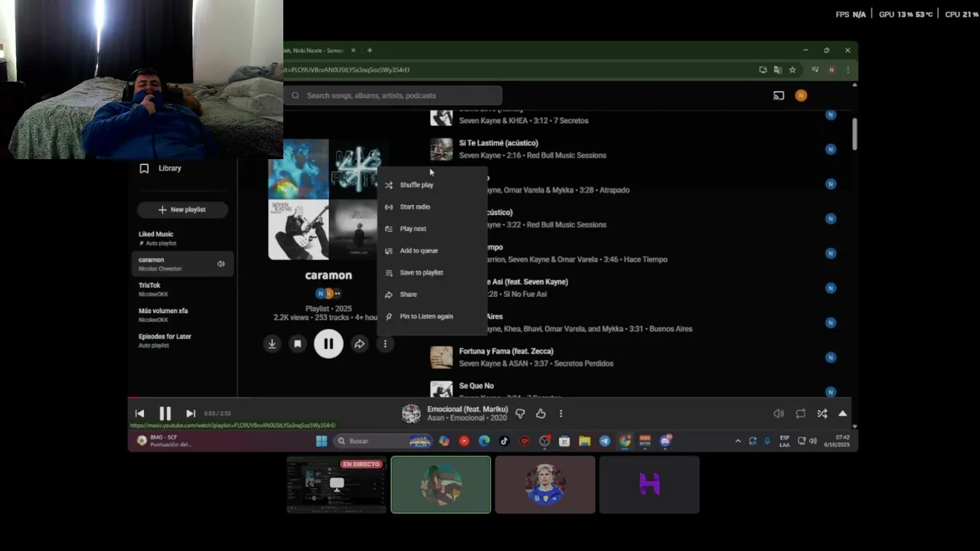980x551 pixels.
Task: Open the orange account avatar menu
Action: click(801, 96)
